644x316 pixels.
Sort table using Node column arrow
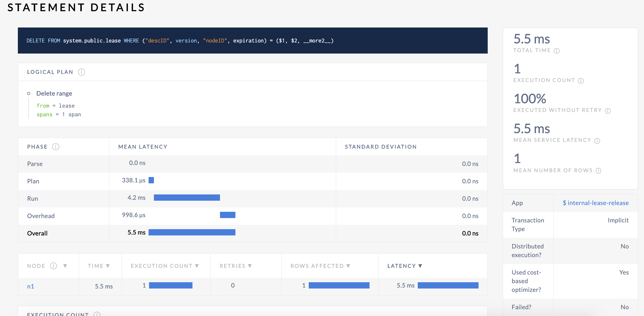coord(65,266)
